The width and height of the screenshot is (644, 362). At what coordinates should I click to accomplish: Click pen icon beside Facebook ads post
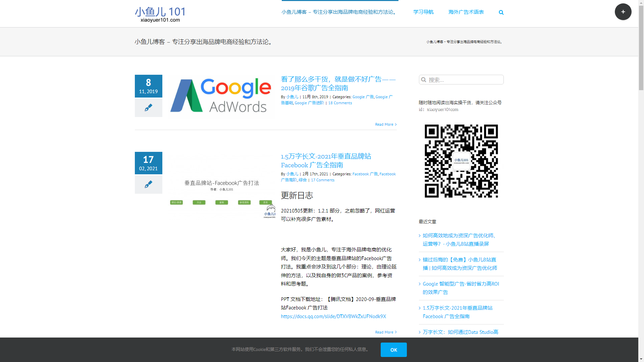[x=148, y=184]
